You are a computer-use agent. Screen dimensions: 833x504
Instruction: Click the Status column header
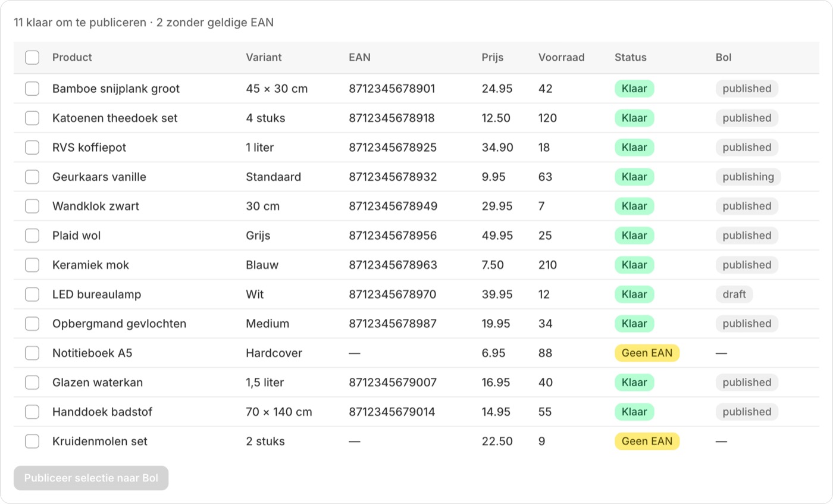pyautogui.click(x=631, y=58)
